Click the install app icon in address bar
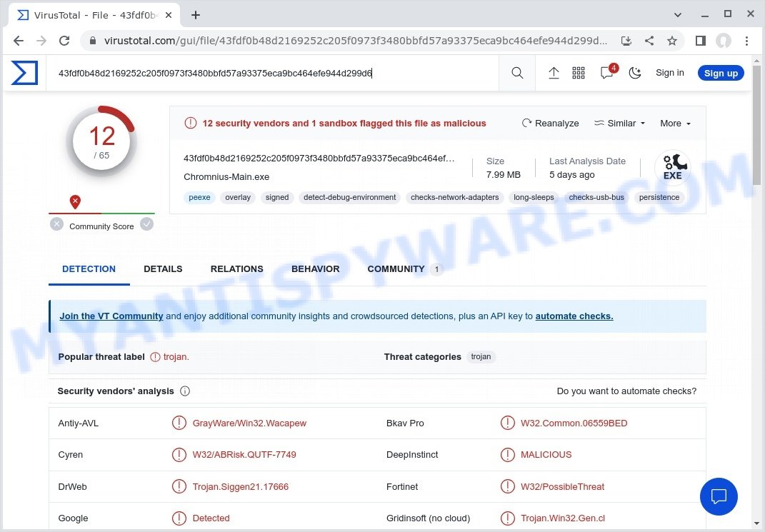The image size is (765, 532). pos(626,41)
